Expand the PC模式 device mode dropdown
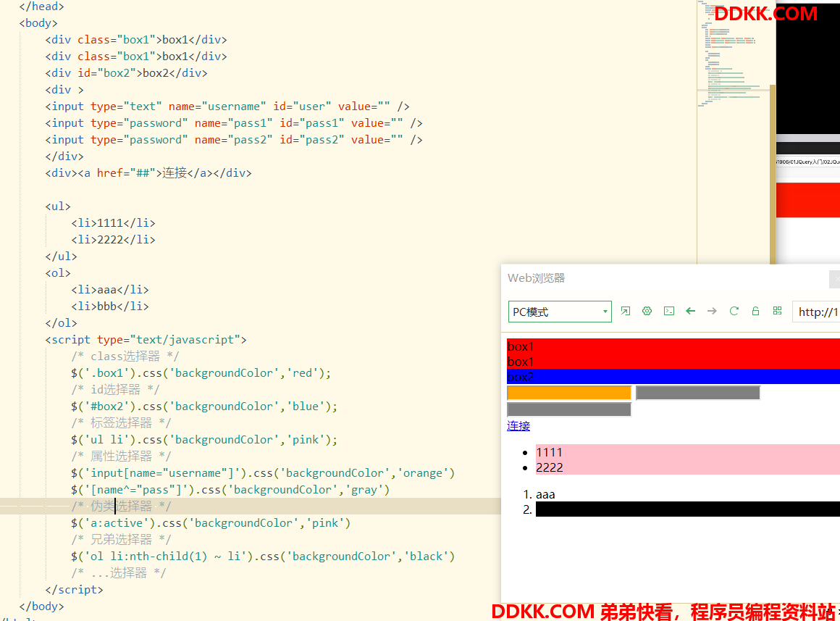The image size is (840, 621). [560, 312]
